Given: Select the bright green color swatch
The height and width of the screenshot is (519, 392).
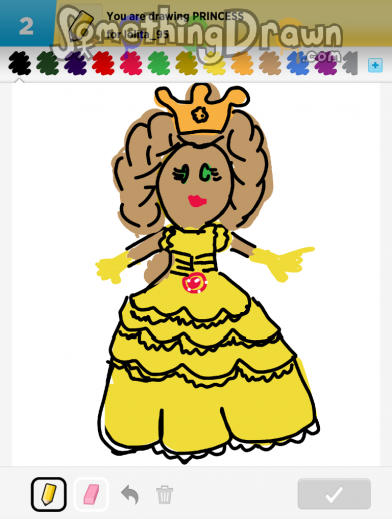Looking at the screenshot, I should (x=159, y=63).
